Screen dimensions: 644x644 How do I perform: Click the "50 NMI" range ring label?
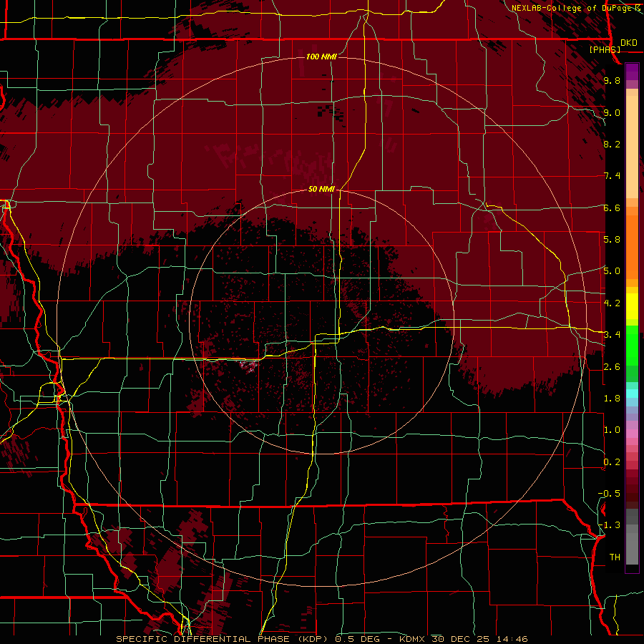(321, 189)
